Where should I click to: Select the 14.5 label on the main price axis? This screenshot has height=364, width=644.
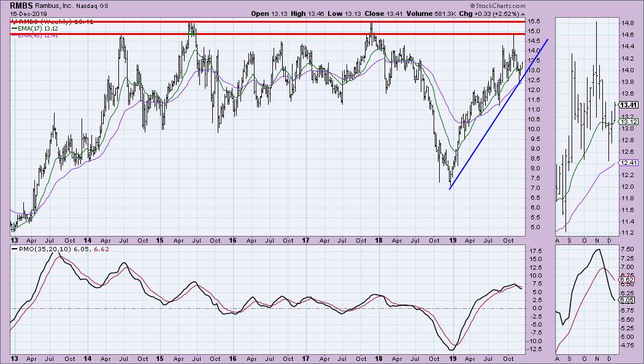(x=534, y=41)
